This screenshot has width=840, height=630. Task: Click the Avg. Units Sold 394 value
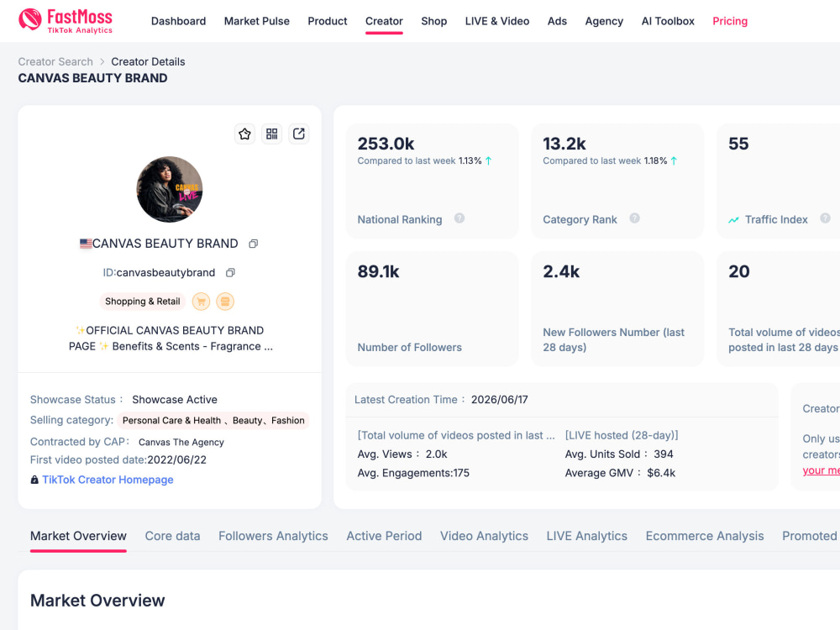664,454
